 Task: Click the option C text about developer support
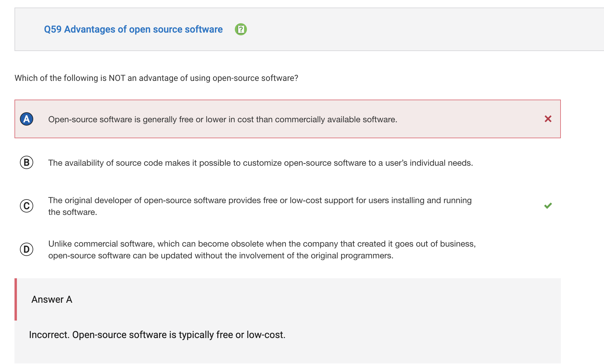pos(260,200)
